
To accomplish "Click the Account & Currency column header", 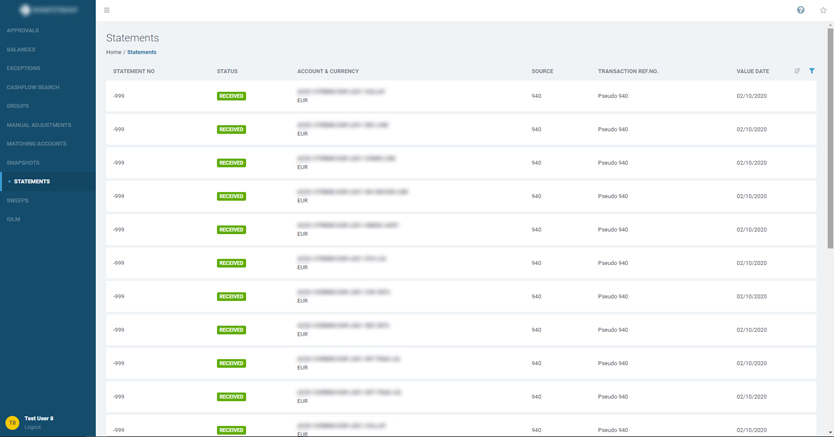I will tap(327, 71).
